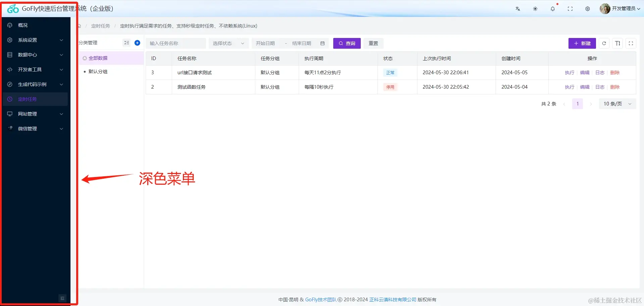Click the 结束日期 date field

pyautogui.click(x=302, y=43)
